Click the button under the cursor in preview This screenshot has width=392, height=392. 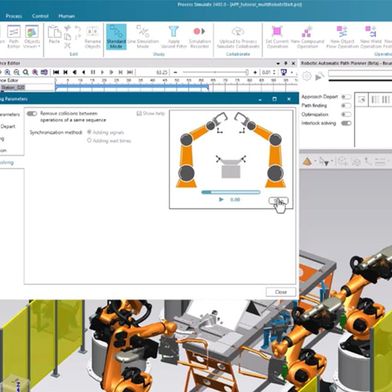278,200
